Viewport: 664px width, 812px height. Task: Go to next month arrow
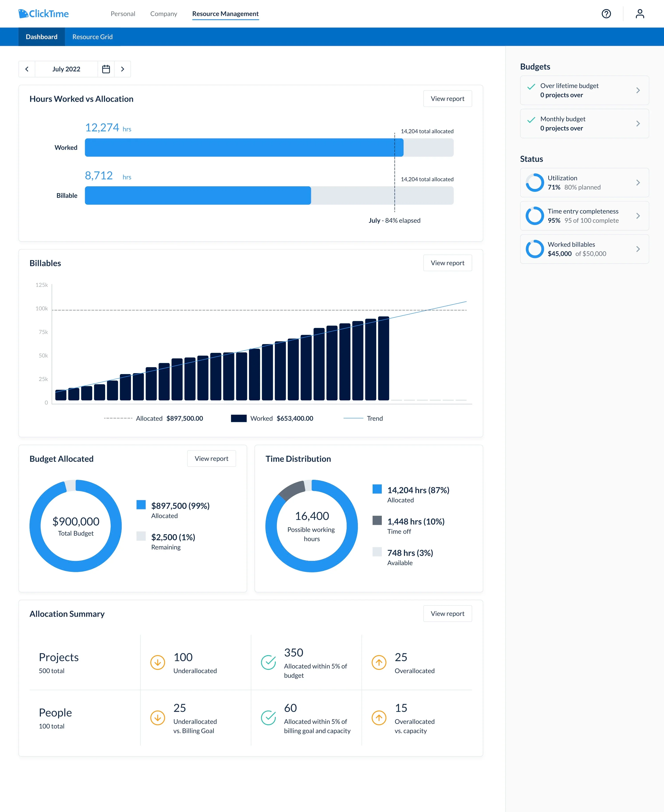coord(122,69)
